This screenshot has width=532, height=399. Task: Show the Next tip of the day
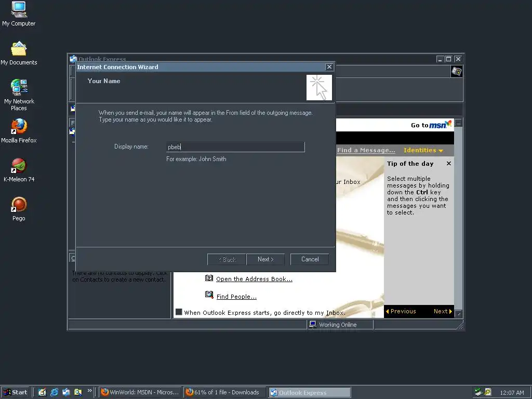coord(443,311)
